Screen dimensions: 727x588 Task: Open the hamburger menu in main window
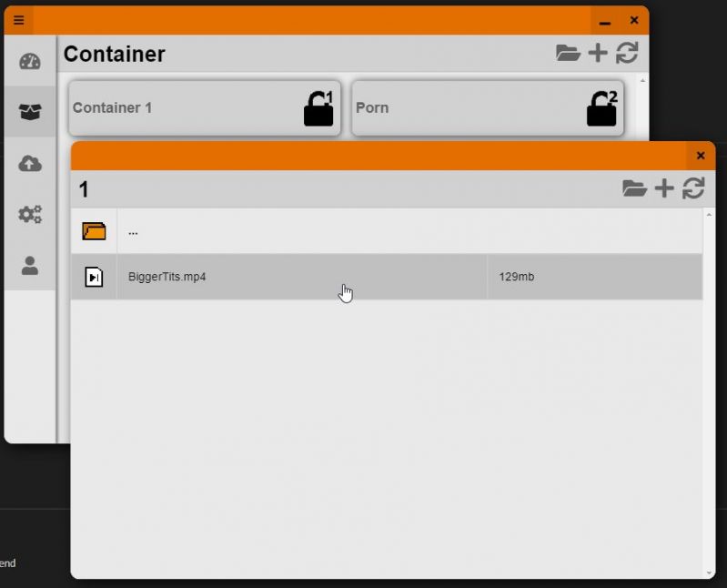[x=18, y=20]
